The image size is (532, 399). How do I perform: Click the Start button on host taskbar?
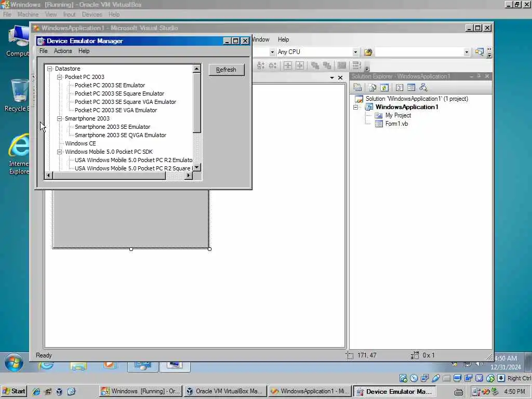pyautogui.click(x=14, y=391)
